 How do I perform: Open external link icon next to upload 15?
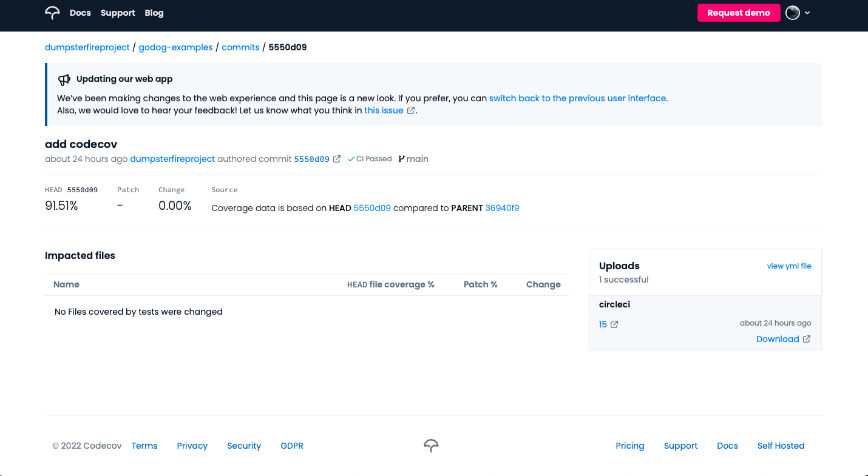[614, 324]
